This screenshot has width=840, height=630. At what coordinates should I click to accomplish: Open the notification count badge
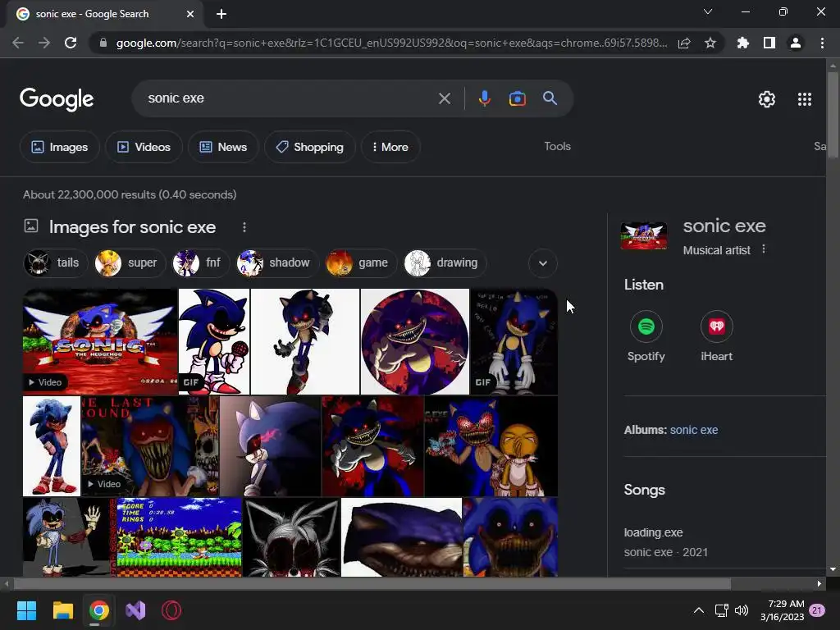coord(817,610)
